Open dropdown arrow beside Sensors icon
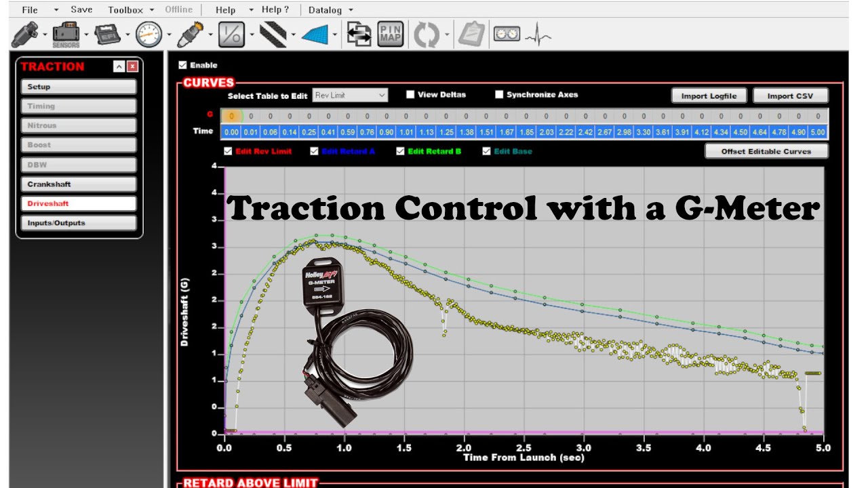868x488 pixels. click(86, 35)
